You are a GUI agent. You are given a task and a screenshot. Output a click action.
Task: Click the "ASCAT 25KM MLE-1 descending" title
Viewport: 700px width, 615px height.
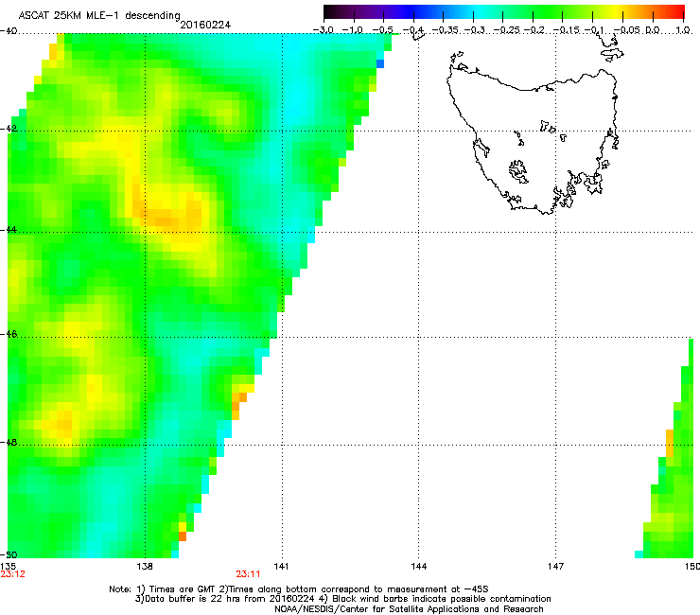(99, 15)
